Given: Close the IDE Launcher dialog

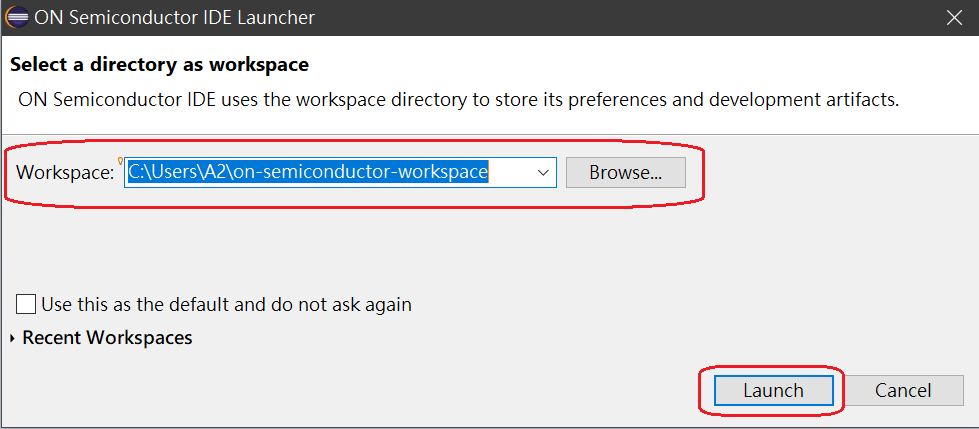Looking at the screenshot, I should coord(953,18).
